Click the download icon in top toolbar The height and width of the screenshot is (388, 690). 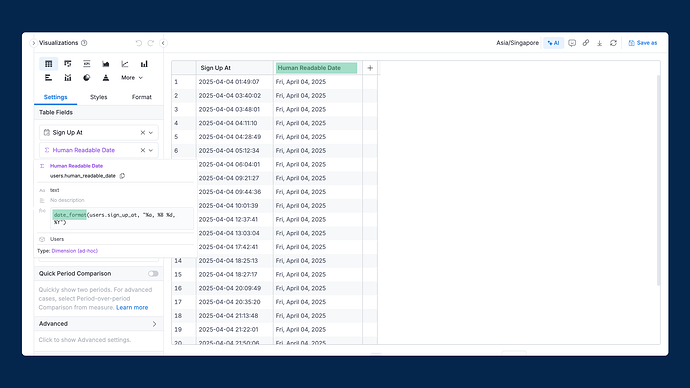(599, 43)
